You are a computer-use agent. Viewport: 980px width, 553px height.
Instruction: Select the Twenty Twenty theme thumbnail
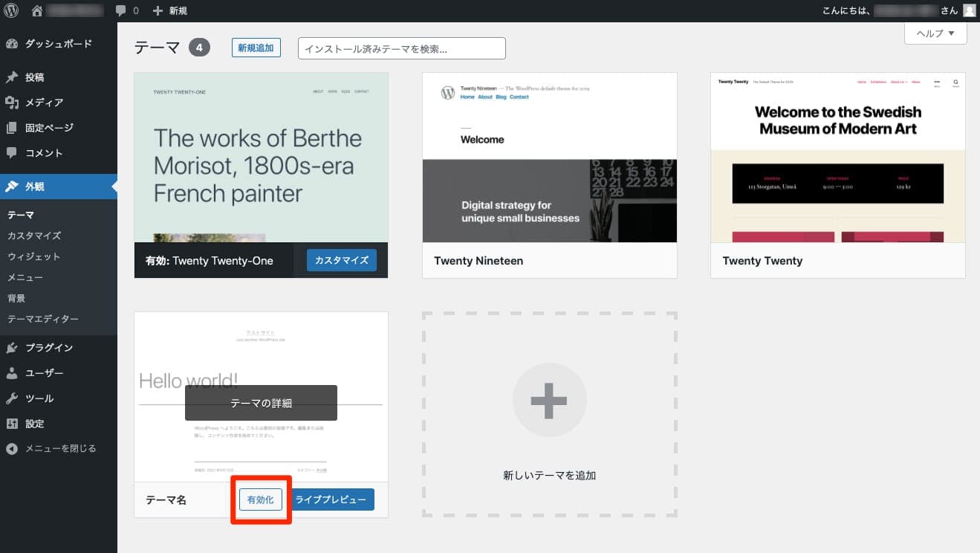[x=838, y=158]
